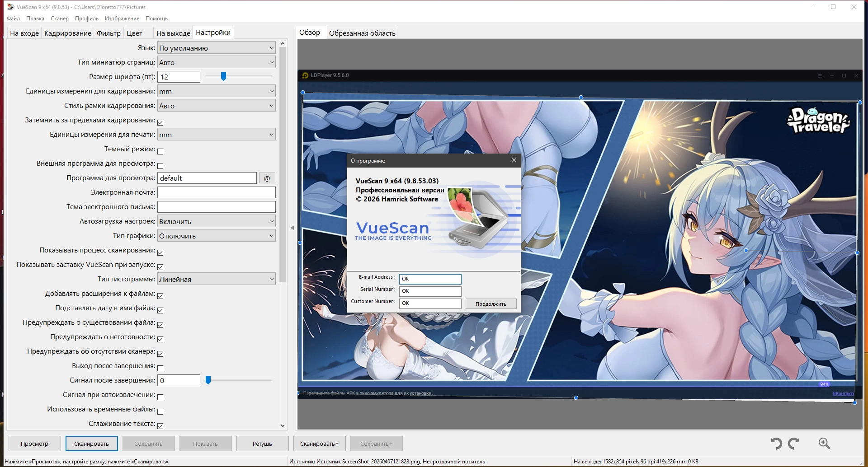
Task: Click the «Просмотр» button
Action: pos(34,444)
